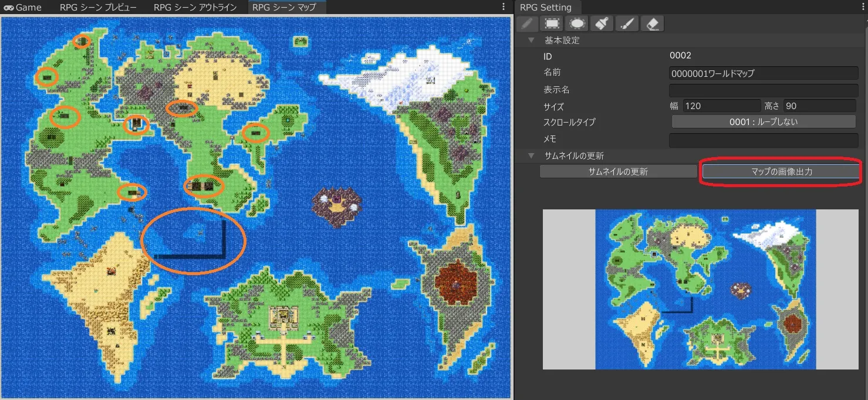This screenshot has height=400, width=868.
Task: Click the スクロールタイプ label
Action: point(569,122)
